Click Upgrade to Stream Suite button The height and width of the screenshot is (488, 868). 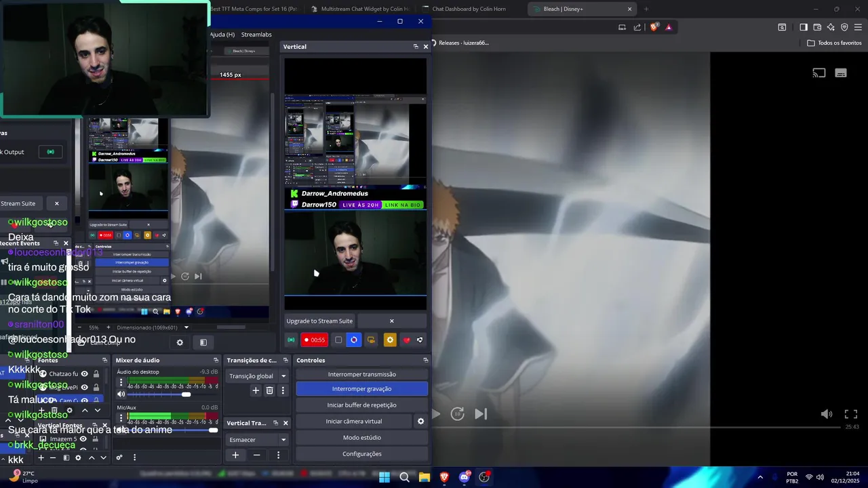[x=319, y=321]
